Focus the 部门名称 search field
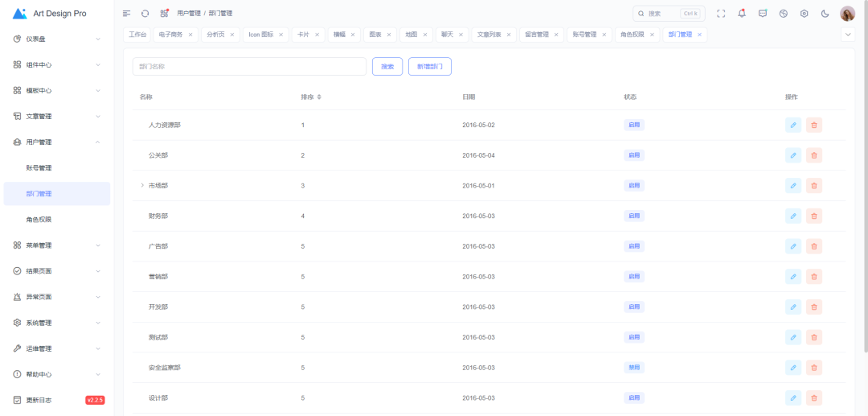Image resolution: width=868 pixels, height=416 pixels. coord(249,67)
